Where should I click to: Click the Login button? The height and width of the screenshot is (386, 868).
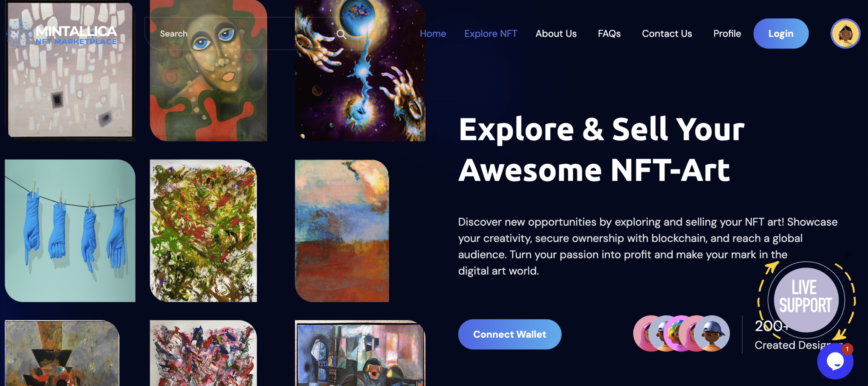781,34
